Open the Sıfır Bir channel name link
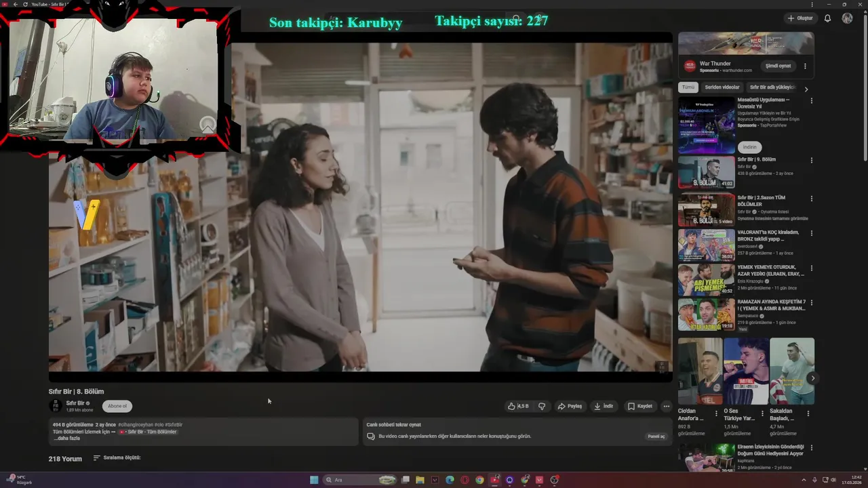868x488 pixels. [x=75, y=403]
